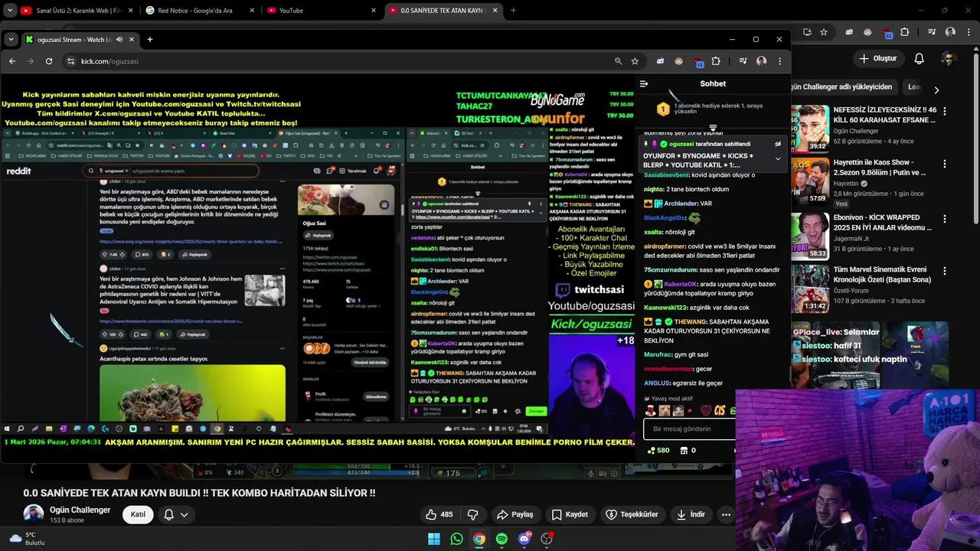
Task: Dislike the video with the thumbs-down
Action: tap(472, 514)
